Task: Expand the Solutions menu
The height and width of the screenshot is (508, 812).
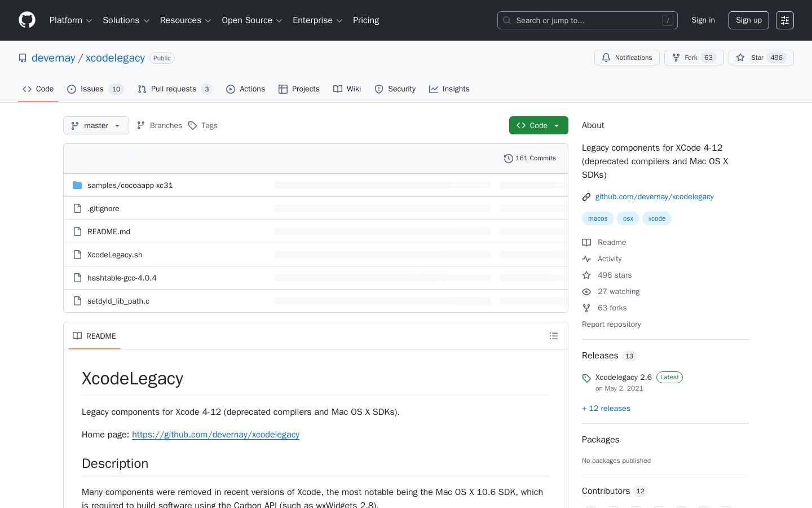Action: [x=126, y=20]
